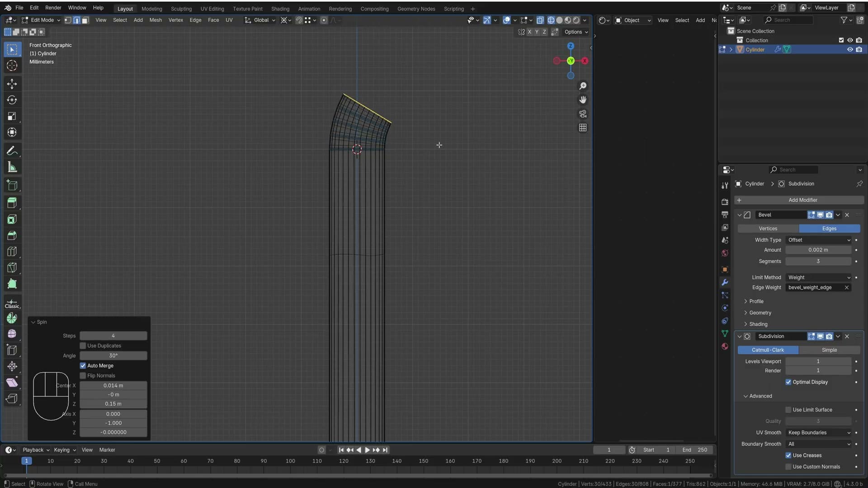This screenshot has height=488, width=868.
Task: Select the Spin tool
Action: tap(12, 318)
